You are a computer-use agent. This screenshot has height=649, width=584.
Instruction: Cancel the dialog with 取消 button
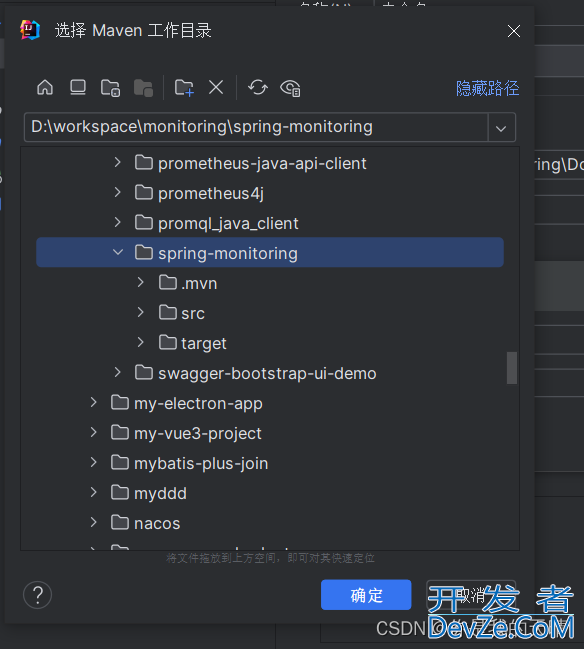coord(471,595)
